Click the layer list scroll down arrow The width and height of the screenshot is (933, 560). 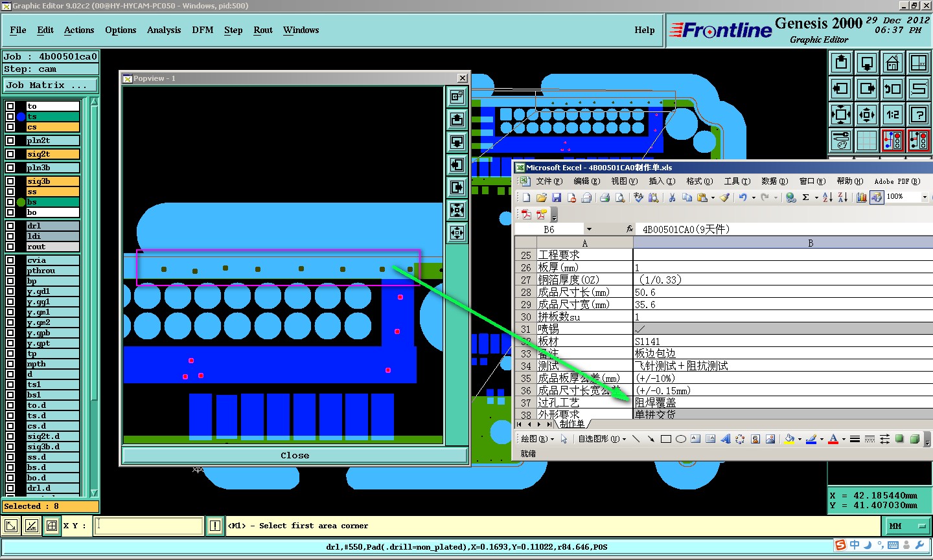[94, 493]
